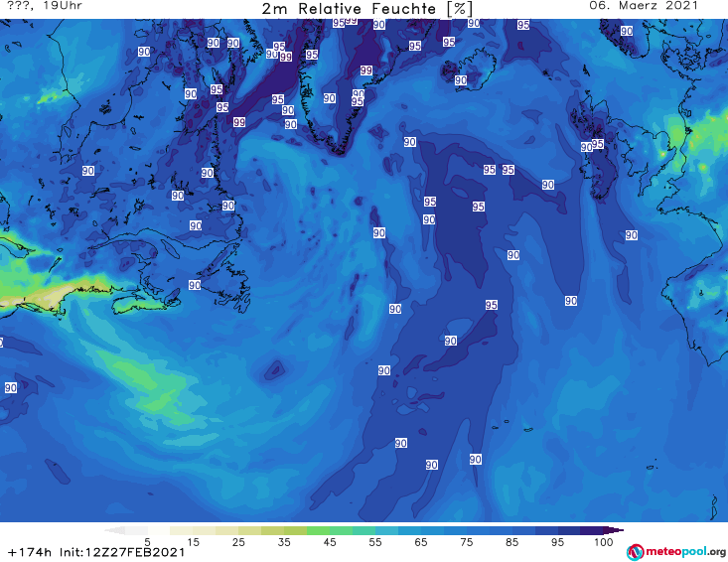Click the model run text "Init:12Z27FEB2021"
This screenshot has height=562, width=728.
(122, 552)
